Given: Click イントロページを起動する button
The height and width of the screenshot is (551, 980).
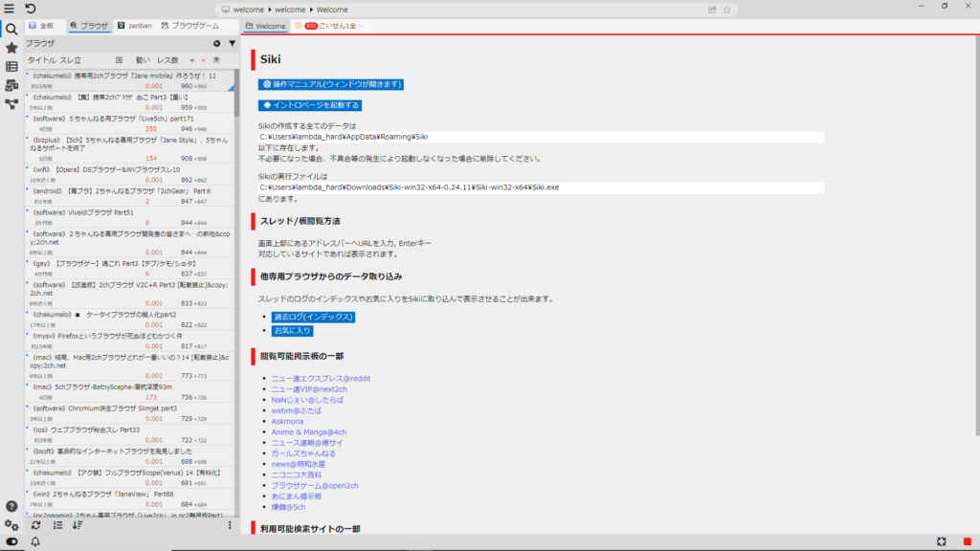Looking at the screenshot, I should [310, 105].
